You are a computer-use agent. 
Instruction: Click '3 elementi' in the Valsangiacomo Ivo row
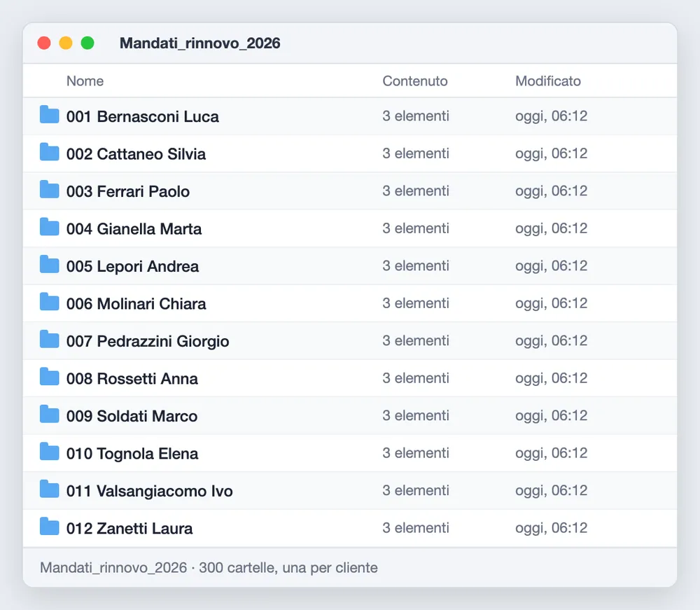pos(416,491)
